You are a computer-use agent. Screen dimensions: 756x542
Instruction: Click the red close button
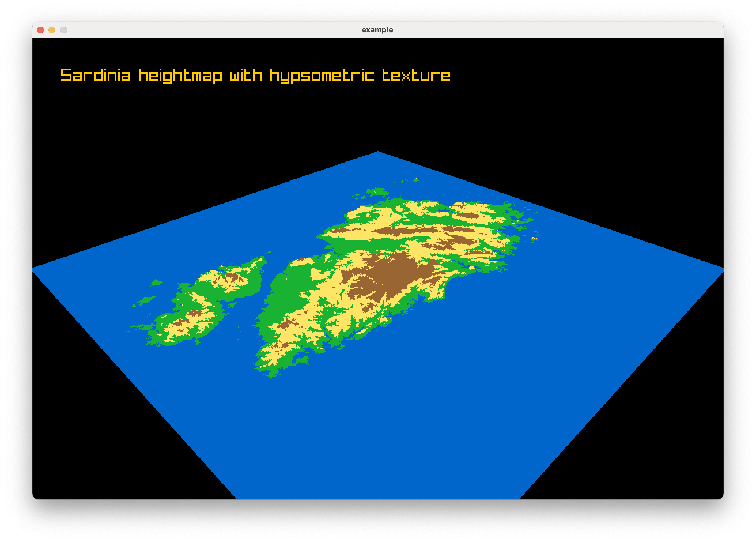(x=40, y=30)
